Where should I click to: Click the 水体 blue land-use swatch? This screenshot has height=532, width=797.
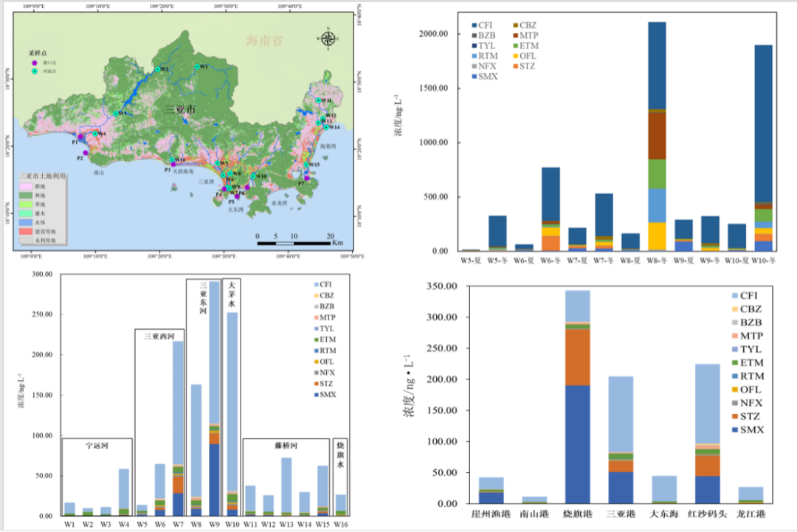click(x=27, y=221)
